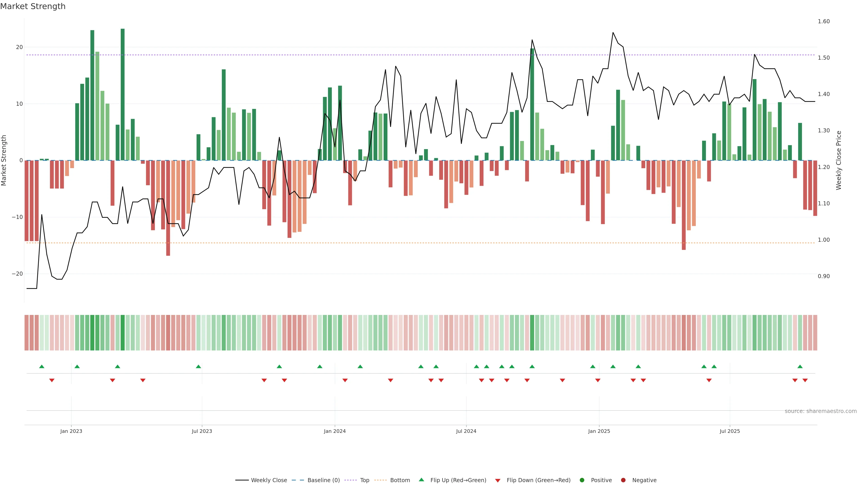Click the Jul 2025 axis label
The width and height of the screenshot is (868, 488).
729,431
